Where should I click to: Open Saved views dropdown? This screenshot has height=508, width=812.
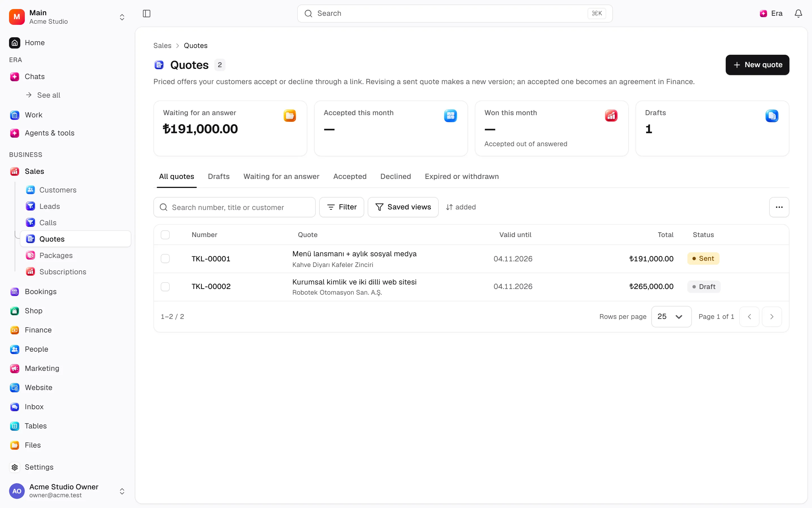(403, 207)
